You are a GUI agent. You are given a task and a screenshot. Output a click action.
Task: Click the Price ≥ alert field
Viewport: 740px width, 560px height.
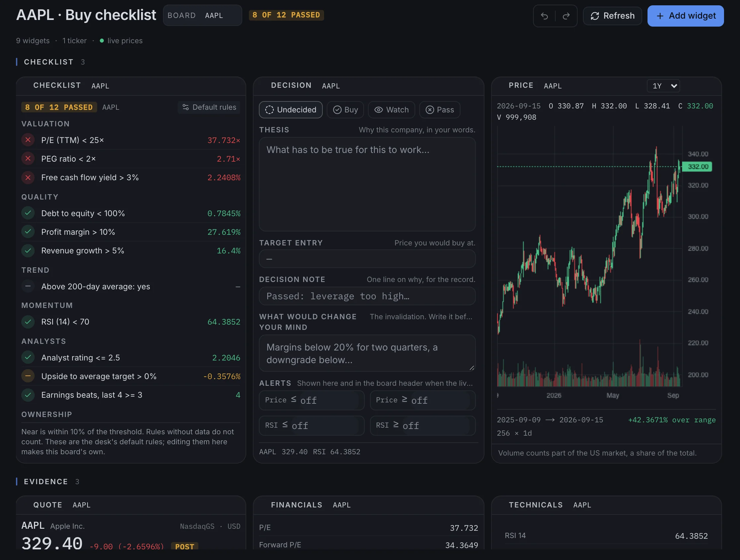tap(423, 400)
